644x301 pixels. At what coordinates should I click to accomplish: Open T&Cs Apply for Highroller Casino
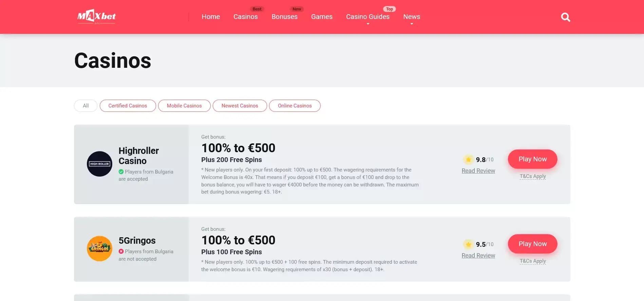[x=533, y=176]
